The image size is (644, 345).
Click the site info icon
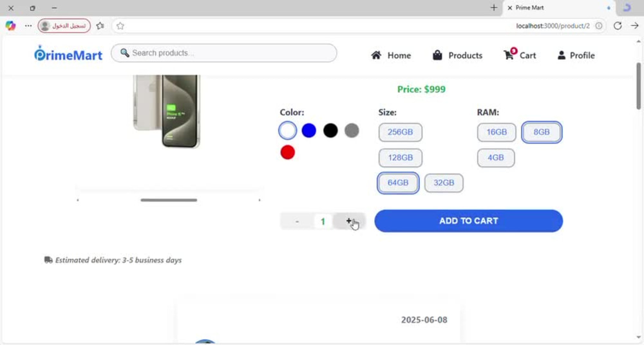[599, 26]
